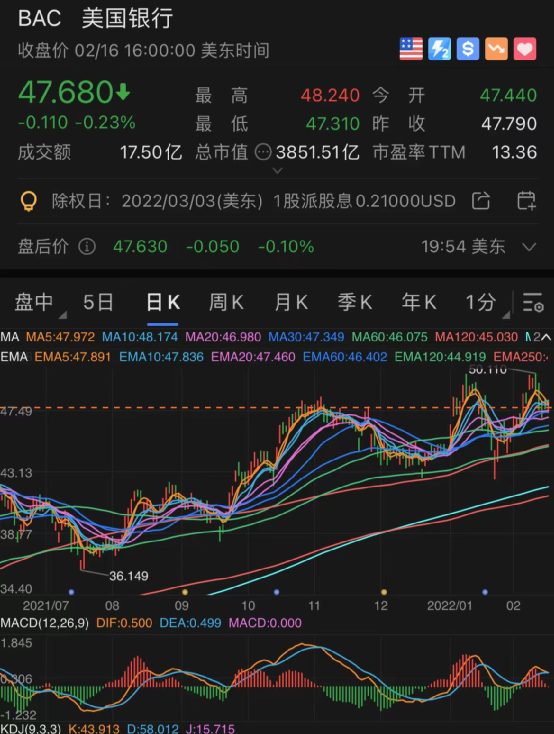Tap the MA30:47.349 legend value
The width and height of the screenshot is (554, 734).
306,337
